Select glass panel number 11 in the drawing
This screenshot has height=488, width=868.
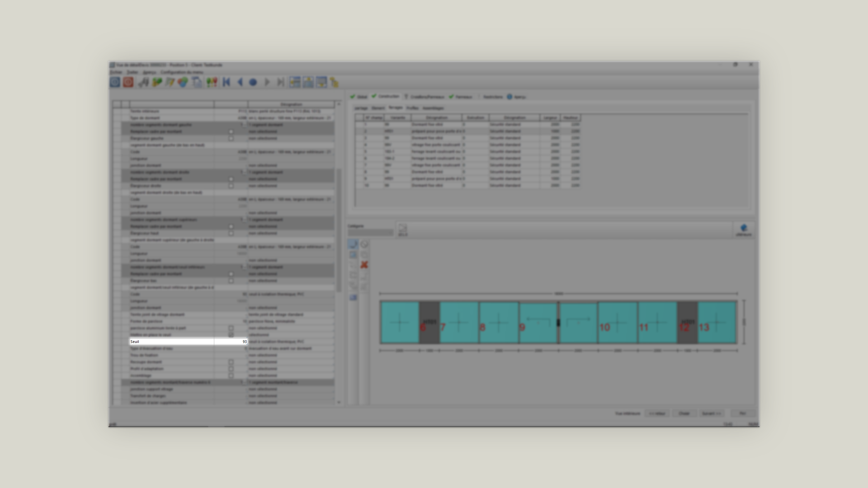(657, 323)
